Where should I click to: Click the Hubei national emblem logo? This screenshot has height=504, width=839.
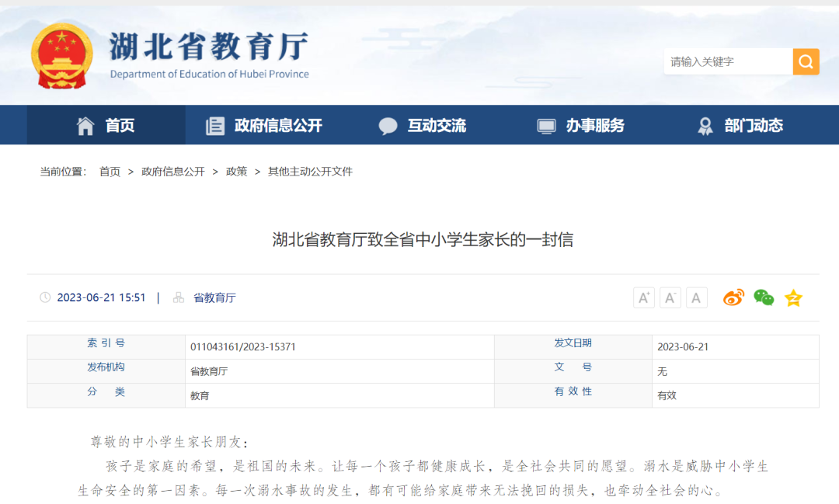tap(62, 56)
